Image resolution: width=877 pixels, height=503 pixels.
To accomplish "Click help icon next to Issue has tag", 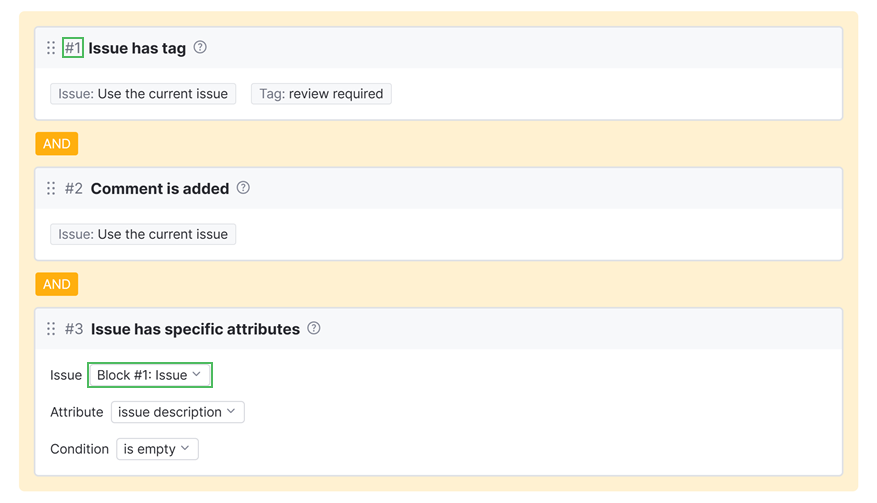I will [200, 47].
